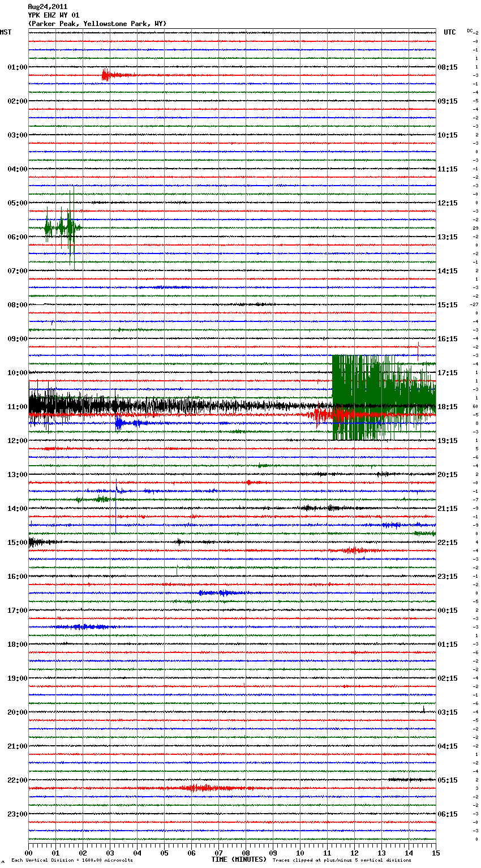
Task: Select the "17:00" MST time label
Action: point(17,611)
